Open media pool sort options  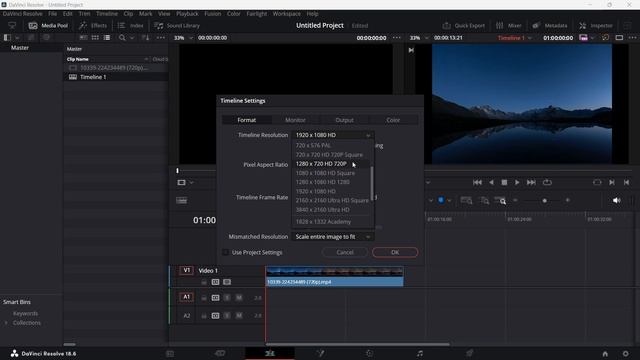click(145, 38)
